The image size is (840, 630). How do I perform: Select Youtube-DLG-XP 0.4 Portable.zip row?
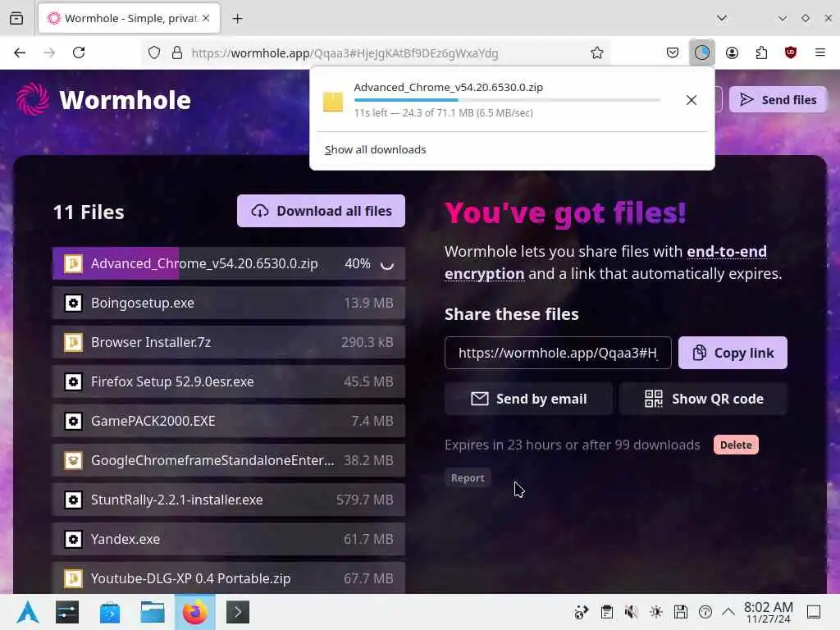tap(229, 578)
